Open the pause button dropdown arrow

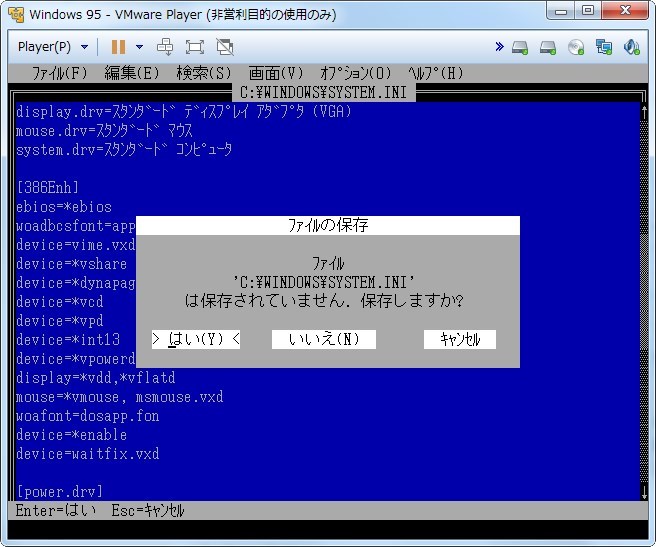tap(139, 47)
